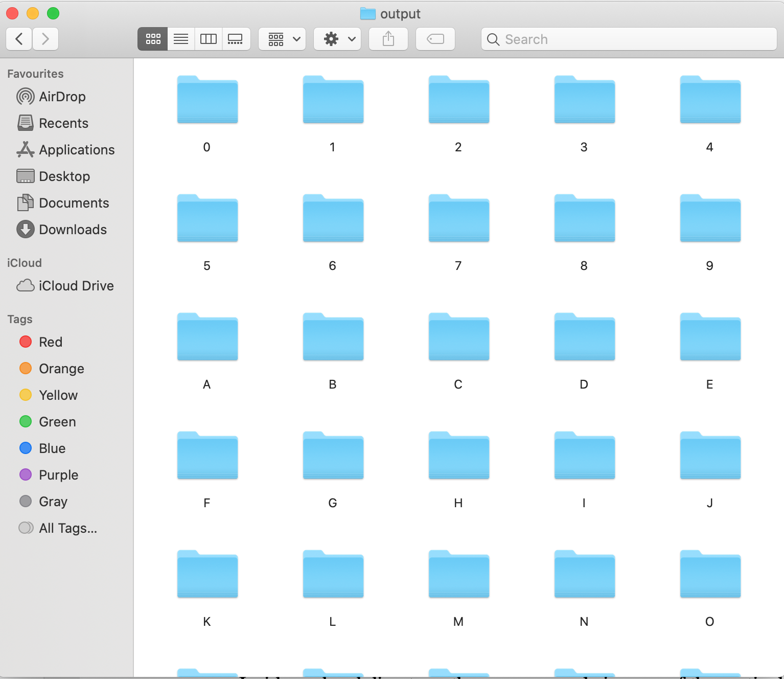784x679 pixels.
Task: Select the folder named J
Action: point(710,456)
